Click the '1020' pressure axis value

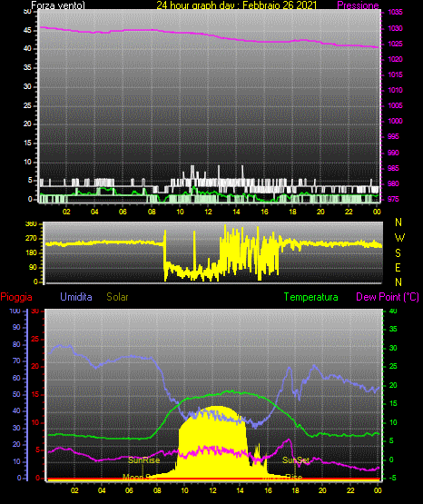[x=395, y=59]
